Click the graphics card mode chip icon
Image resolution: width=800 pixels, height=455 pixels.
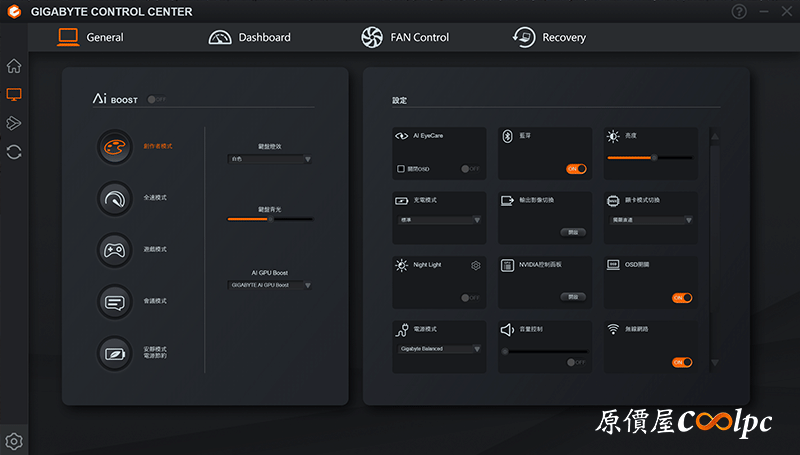coord(613,200)
